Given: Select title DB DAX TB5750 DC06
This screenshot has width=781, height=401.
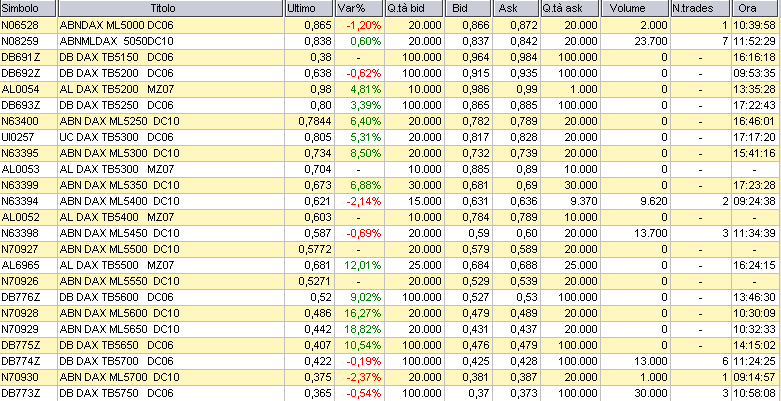Looking at the screenshot, I should click(117, 393).
